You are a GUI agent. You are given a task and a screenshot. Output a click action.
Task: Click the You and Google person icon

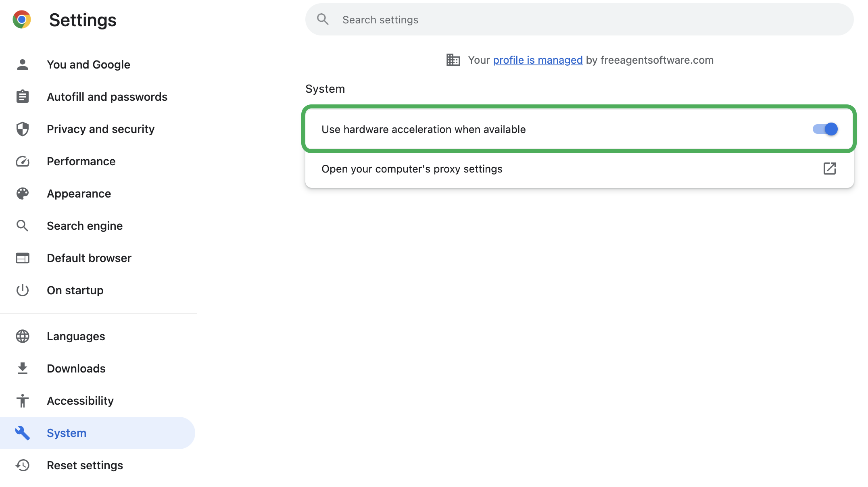click(23, 65)
